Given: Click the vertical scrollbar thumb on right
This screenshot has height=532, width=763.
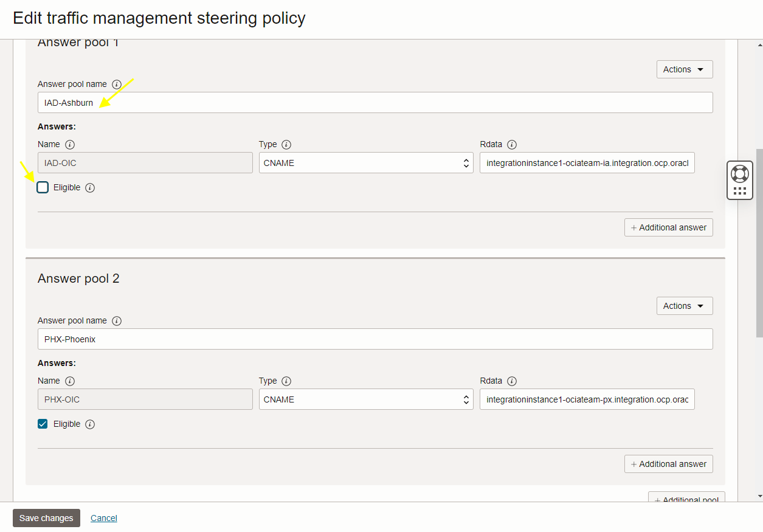Looking at the screenshot, I should click(x=759, y=242).
